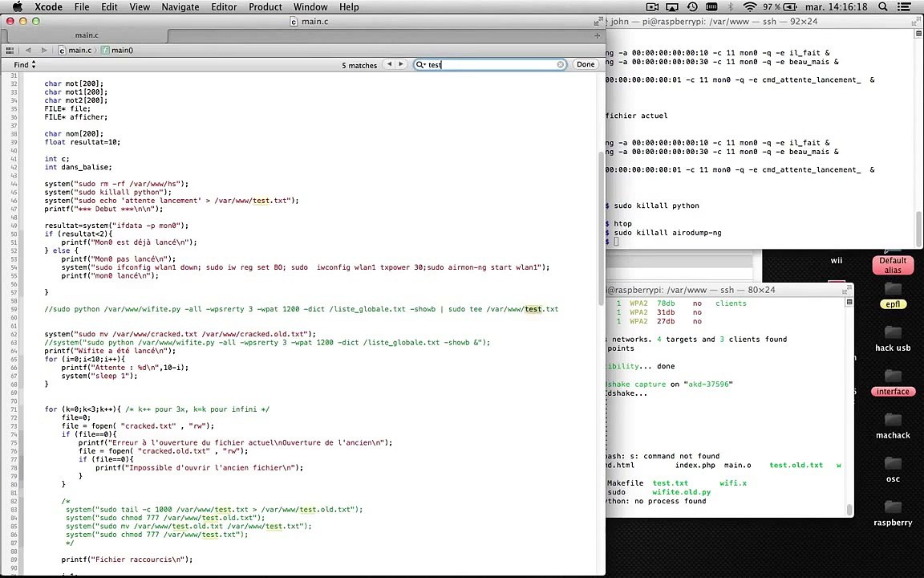
Task: Open the raspberry desktop folder
Action: (893, 513)
